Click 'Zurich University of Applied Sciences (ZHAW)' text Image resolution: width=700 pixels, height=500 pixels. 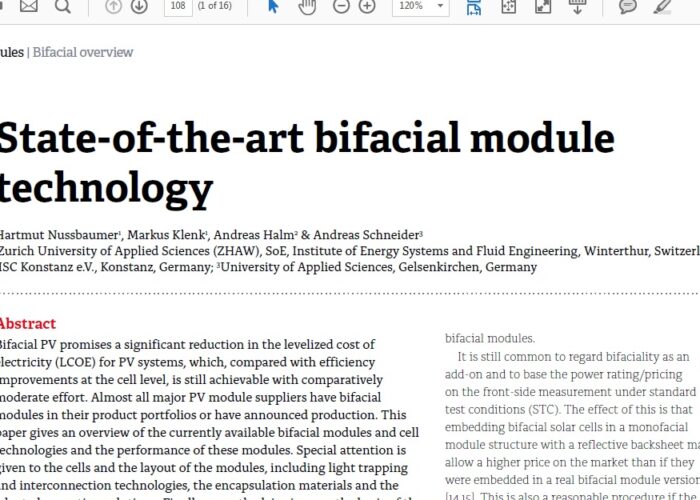(x=129, y=251)
